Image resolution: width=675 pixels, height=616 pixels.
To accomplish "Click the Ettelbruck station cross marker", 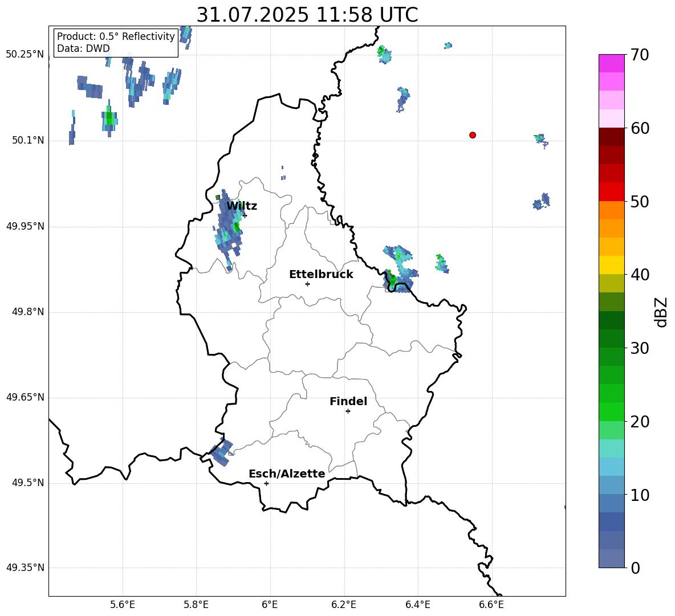I will pyautogui.click(x=307, y=284).
